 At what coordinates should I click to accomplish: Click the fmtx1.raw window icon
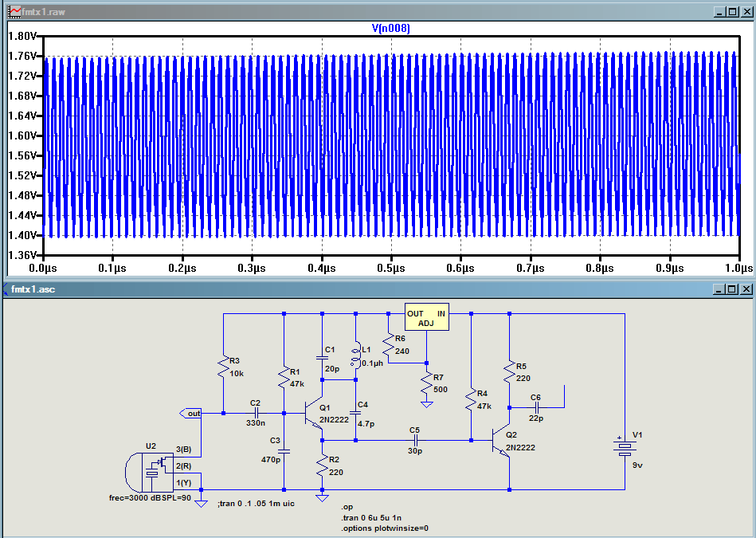click(14, 12)
